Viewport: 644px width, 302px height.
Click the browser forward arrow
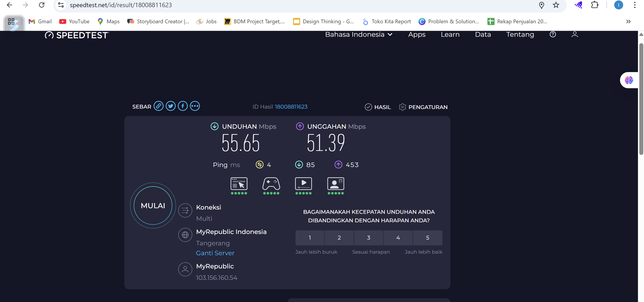tap(26, 5)
